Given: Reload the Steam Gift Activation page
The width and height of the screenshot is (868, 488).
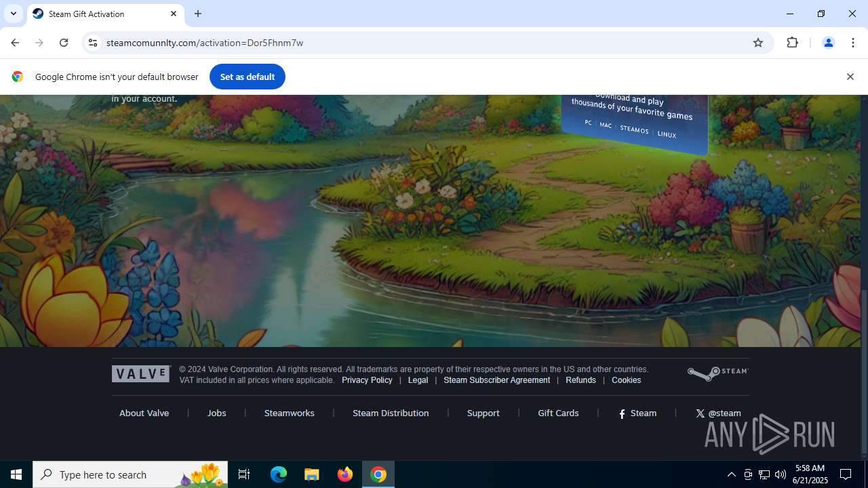Looking at the screenshot, I should click(x=64, y=43).
